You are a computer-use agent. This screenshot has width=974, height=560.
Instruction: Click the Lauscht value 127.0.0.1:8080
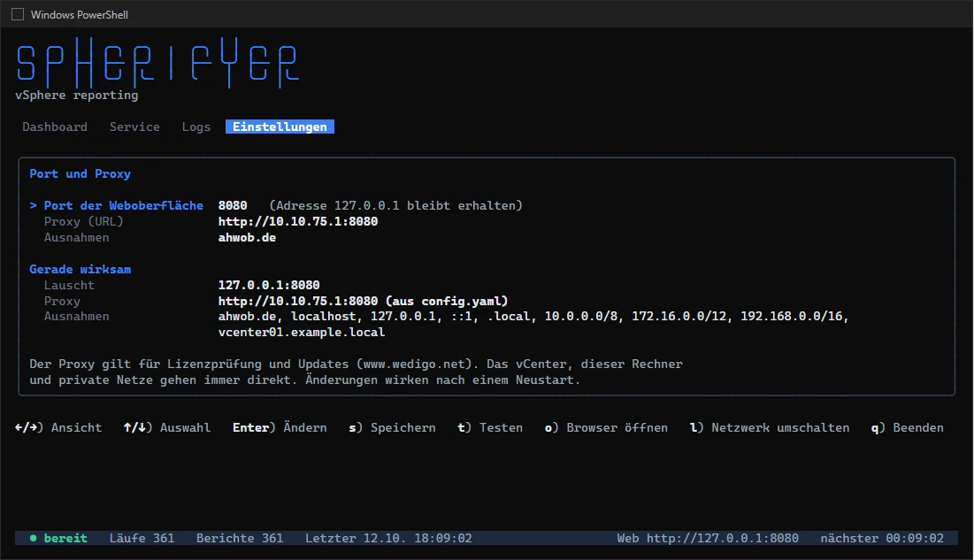click(269, 285)
